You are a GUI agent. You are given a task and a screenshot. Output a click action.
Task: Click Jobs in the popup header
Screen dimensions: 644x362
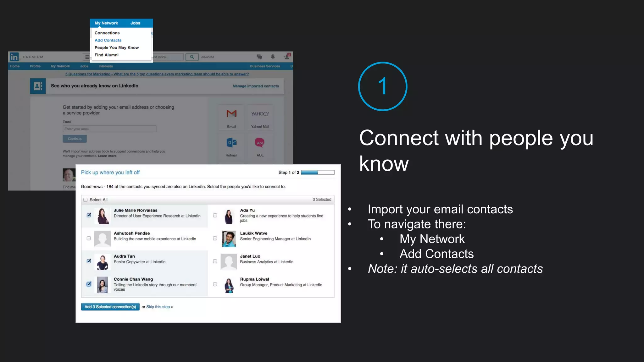click(x=136, y=23)
